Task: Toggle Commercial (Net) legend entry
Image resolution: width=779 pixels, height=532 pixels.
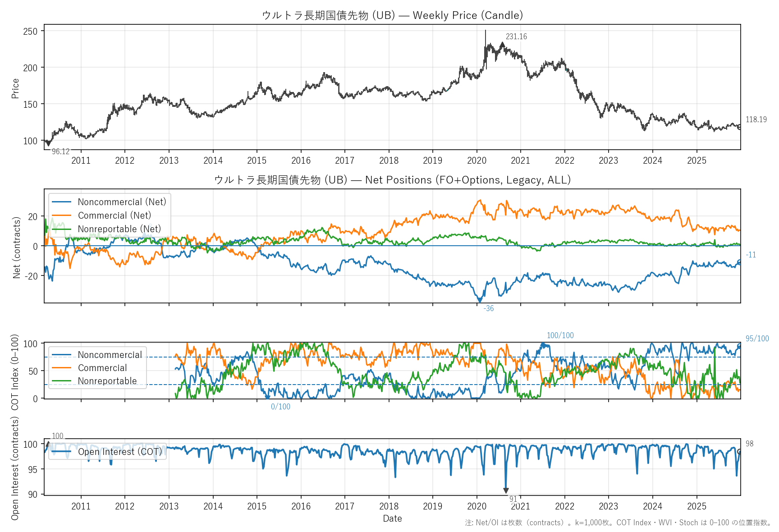Action: (115, 216)
